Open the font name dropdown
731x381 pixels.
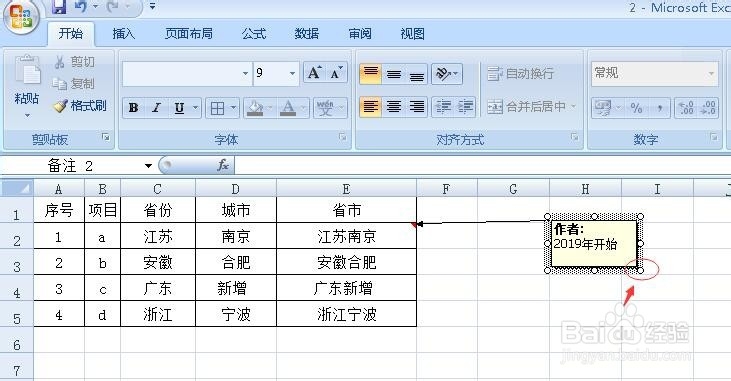245,73
